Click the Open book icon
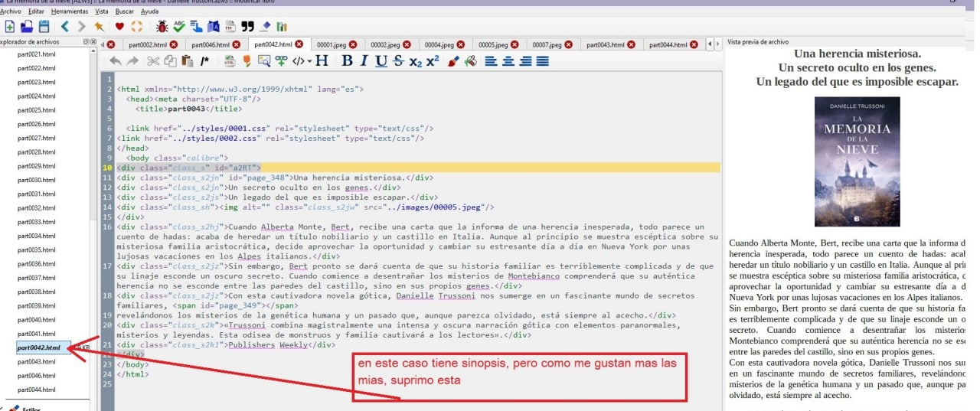Viewport: 980px width, 411px height. click(27, 27)
